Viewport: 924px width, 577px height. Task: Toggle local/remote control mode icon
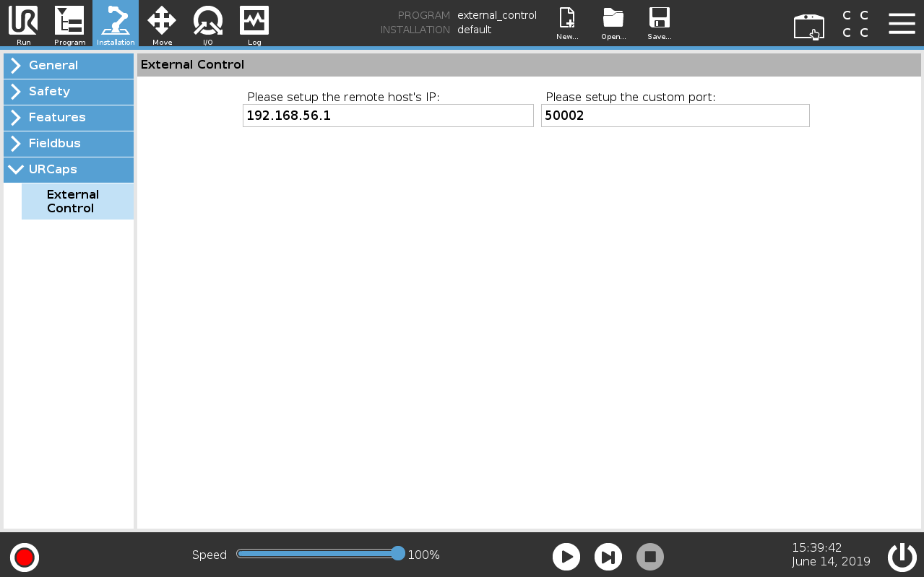808,26
